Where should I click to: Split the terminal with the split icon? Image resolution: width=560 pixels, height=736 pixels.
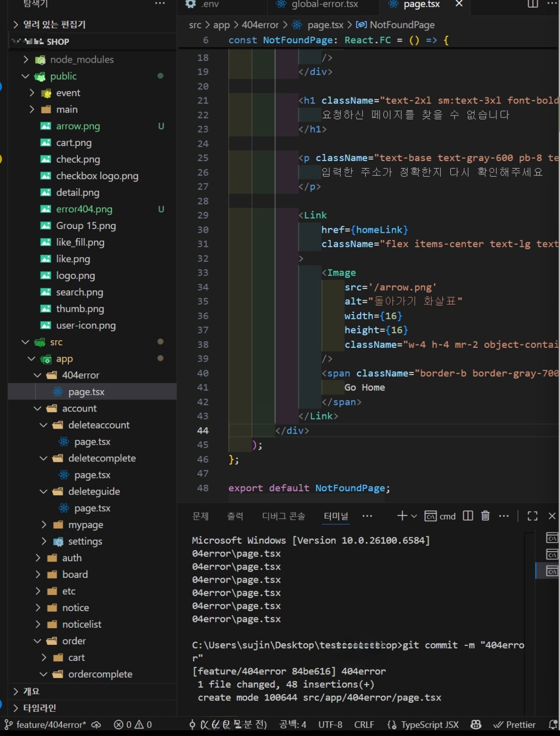(x=468, y=516)
